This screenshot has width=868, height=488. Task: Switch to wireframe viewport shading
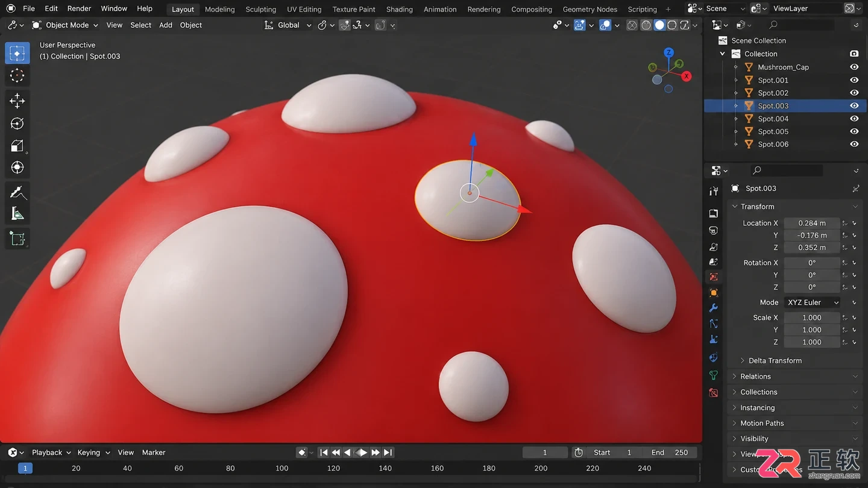632,25
